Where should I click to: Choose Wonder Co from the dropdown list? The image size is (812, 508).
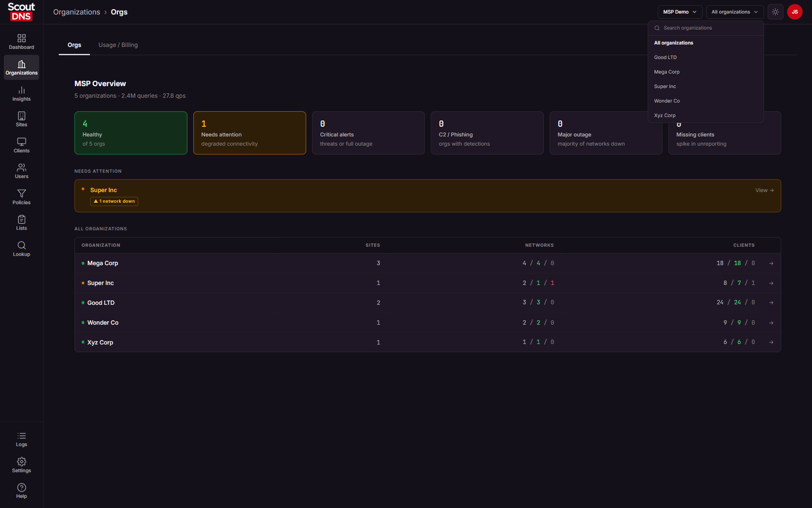(x=706, y=101)
